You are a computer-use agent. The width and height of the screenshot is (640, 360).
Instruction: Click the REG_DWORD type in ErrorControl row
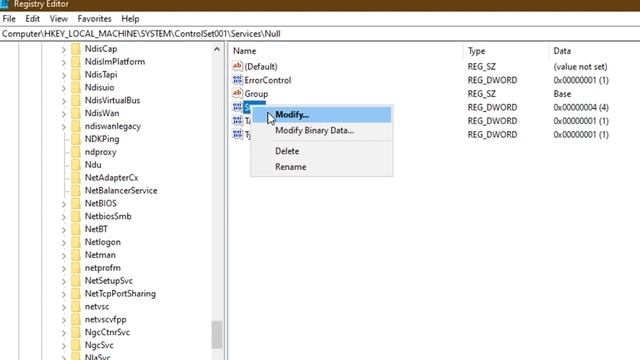(x=492, y=80)
